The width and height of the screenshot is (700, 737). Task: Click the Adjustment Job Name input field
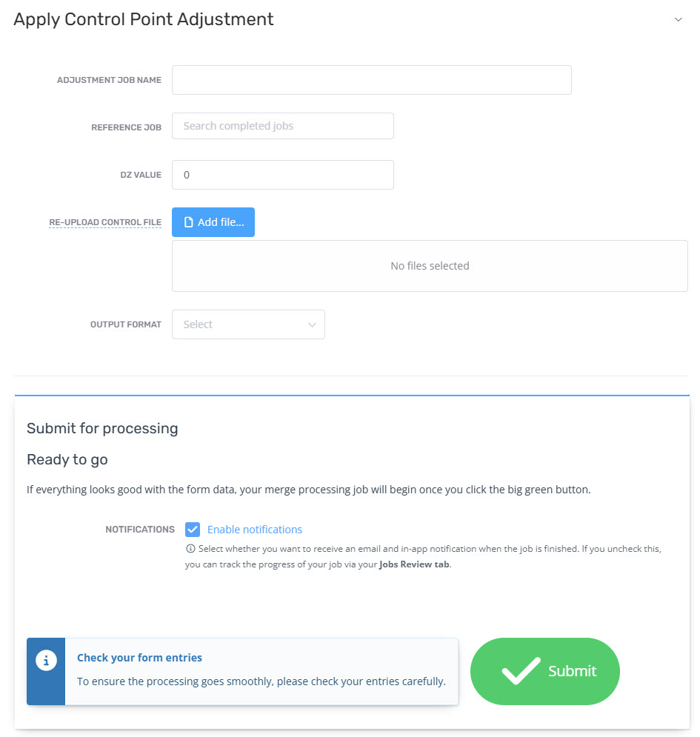371,80
